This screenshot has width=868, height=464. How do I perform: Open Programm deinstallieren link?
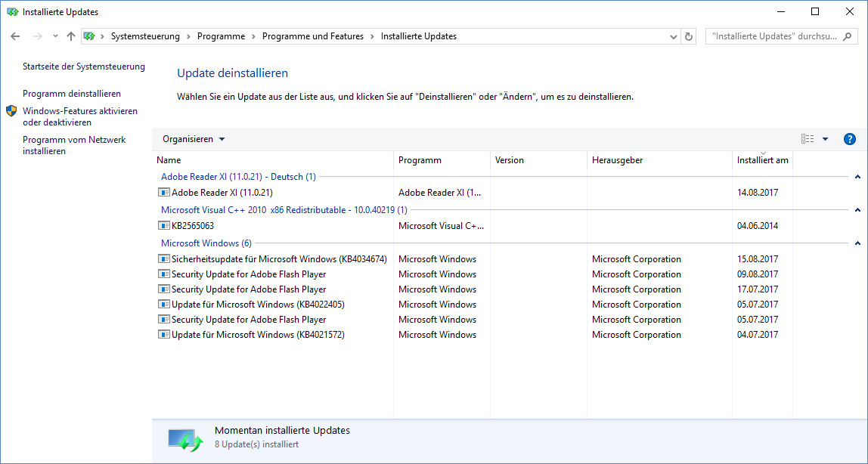click(71, 94)
